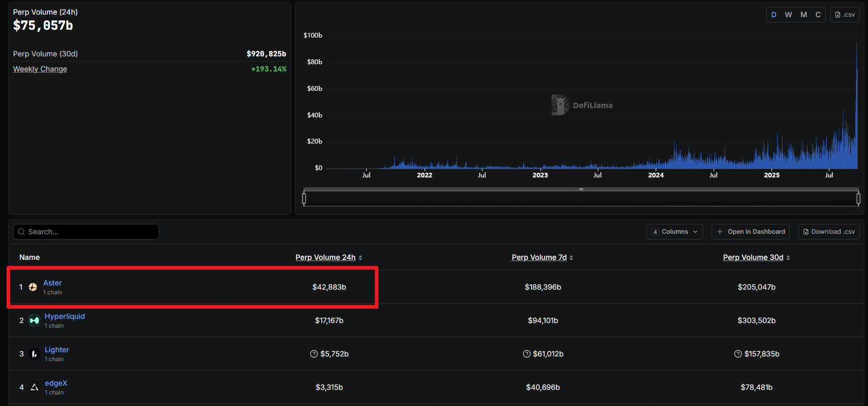Image resolution: width=868 pixels, height=406 pixels.
Task: Open the Hyperliquid protocol link
Action: coord(65,316)
